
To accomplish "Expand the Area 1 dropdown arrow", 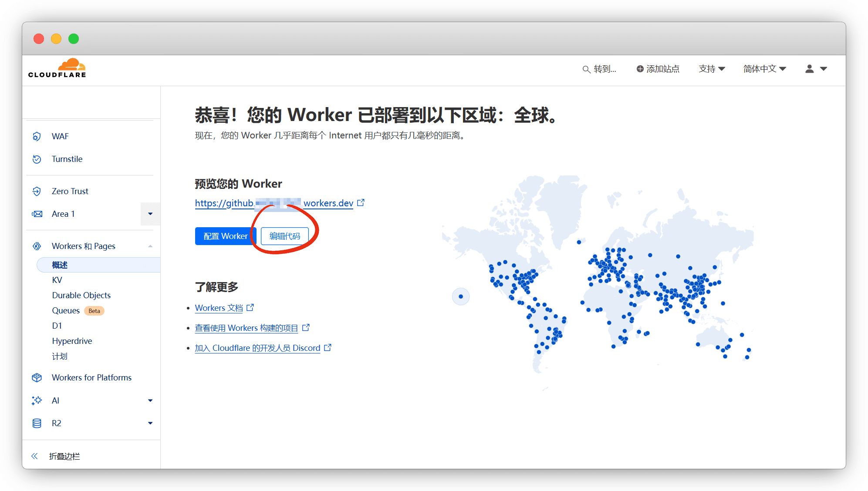I will click(150, 214).
